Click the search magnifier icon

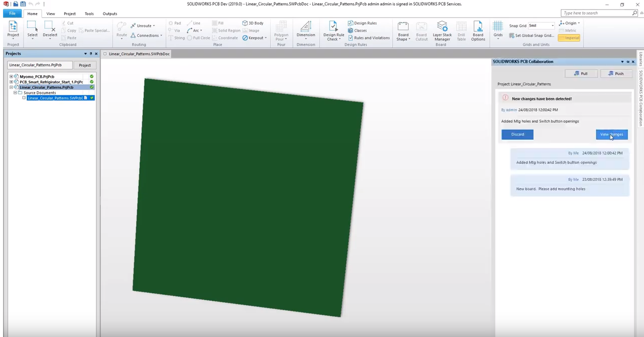[635, 13]
